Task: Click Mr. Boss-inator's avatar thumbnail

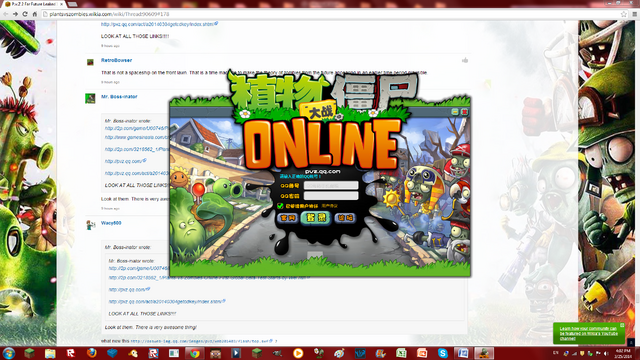Action: click(x=90, y=98)
